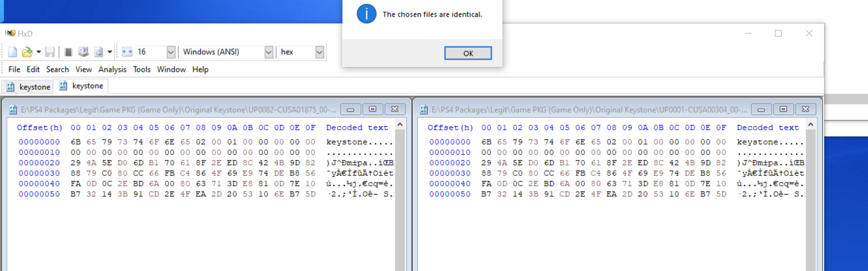
Task: Click byte 6B at offset 00000000, left pane
Action: coord(76,142)
